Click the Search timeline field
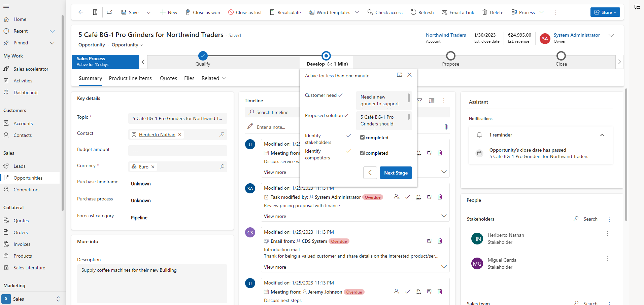Viewport: 644px width, 305px height. point(272,112)
